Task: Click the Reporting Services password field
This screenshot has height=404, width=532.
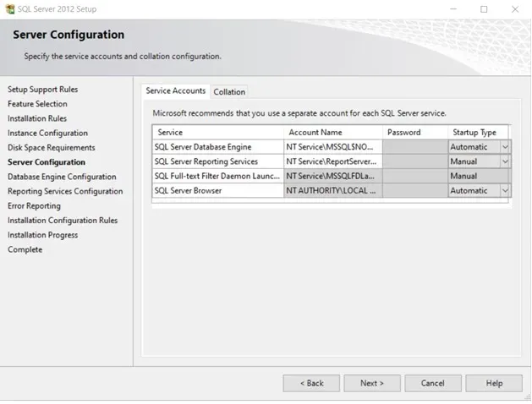Action: coord(415,161)
